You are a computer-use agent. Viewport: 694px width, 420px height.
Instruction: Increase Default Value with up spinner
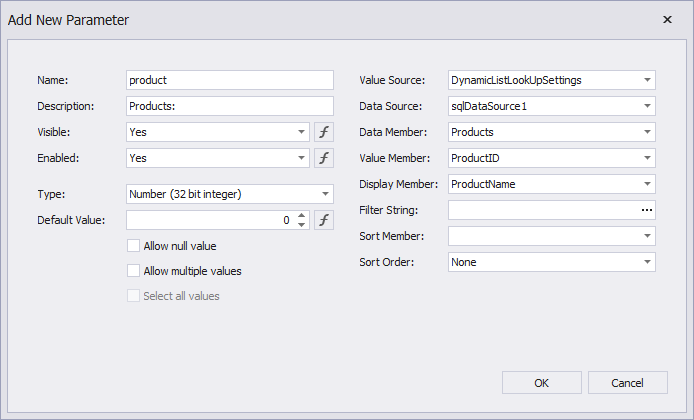tap(301, 216)
